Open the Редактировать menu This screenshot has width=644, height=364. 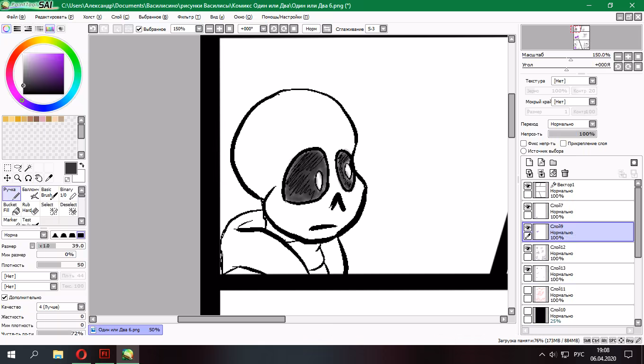click(54, 17)
